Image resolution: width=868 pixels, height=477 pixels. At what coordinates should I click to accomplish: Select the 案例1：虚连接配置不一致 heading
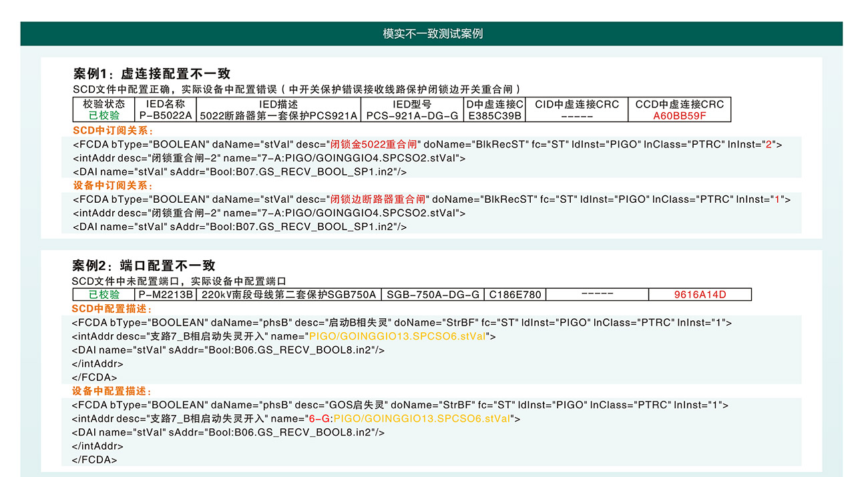coord(152,74)
